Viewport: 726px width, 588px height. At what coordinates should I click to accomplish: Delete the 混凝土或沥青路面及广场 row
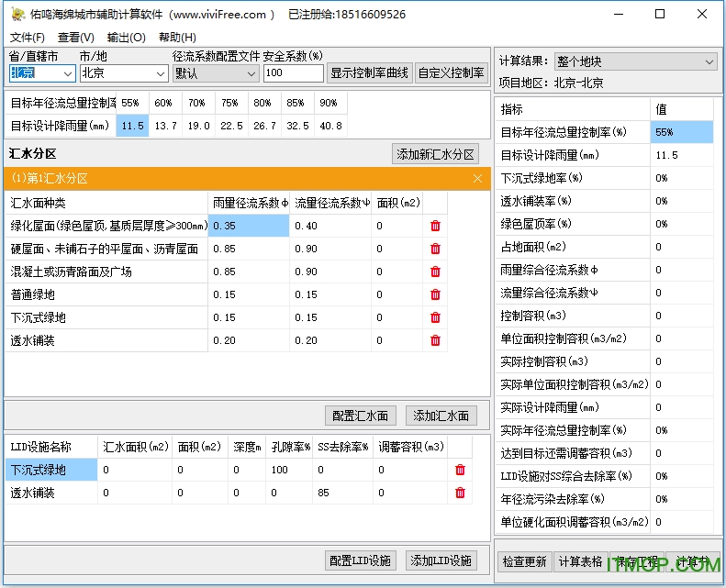pyautogui.click(x=435, y=272)
